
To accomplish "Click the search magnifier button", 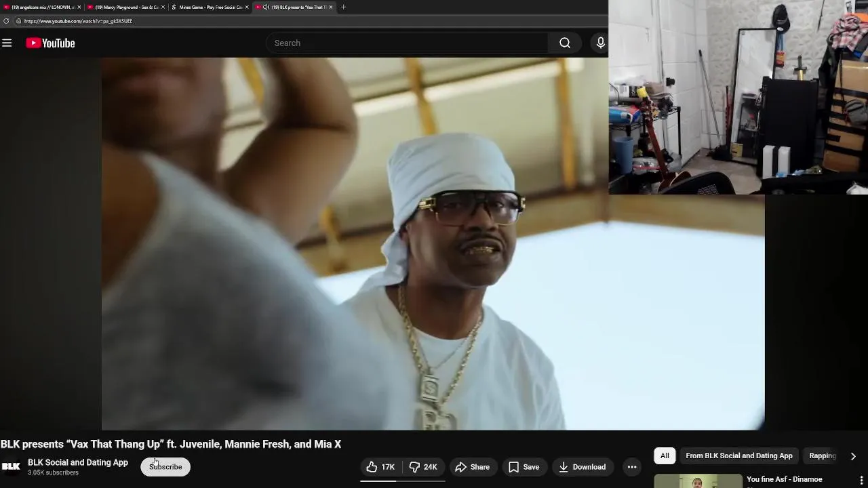I will 565,43.
